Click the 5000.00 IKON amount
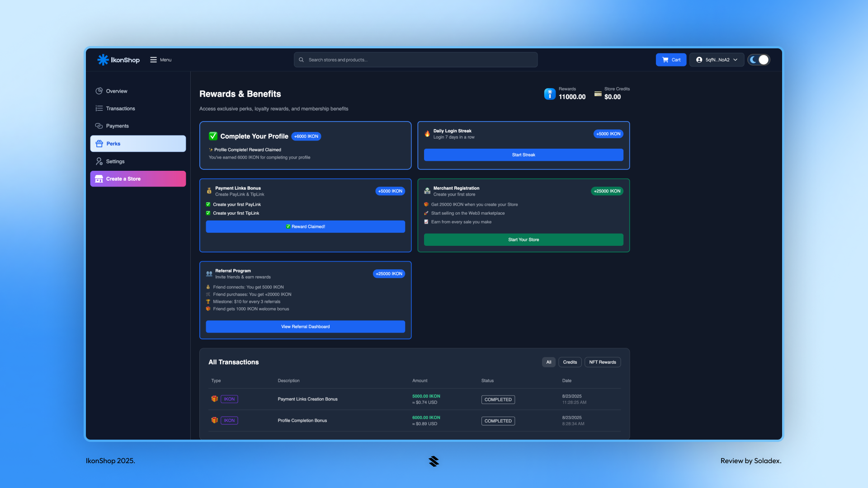Viewport: 868px width, 488px height. point(426,396)
